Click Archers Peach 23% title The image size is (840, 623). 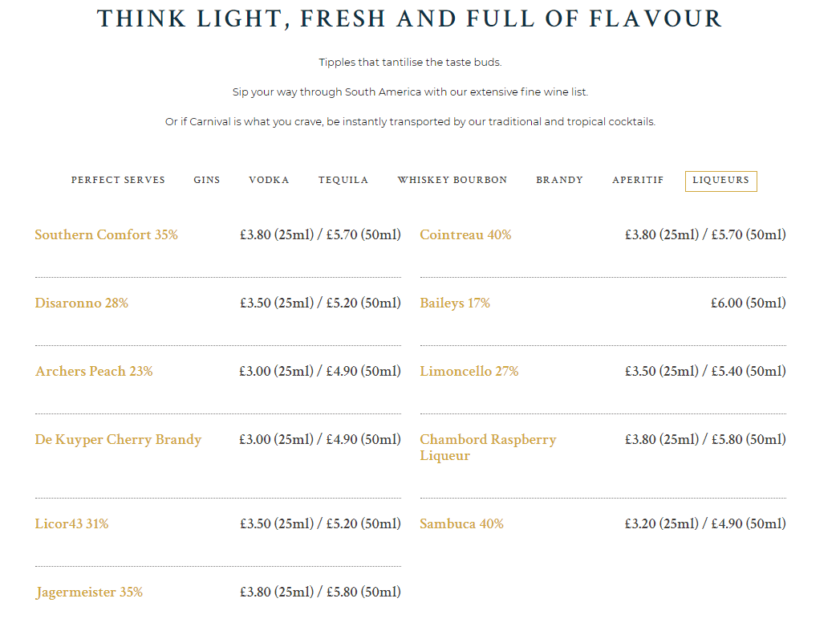[x=95, y=371]
